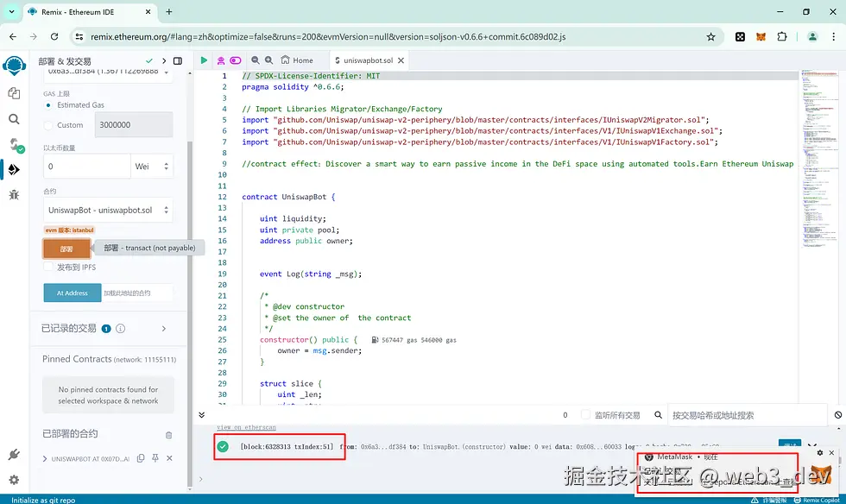Click the ether value input field
Viewport: 846px width, 504px height.
(x=87, y=167)
